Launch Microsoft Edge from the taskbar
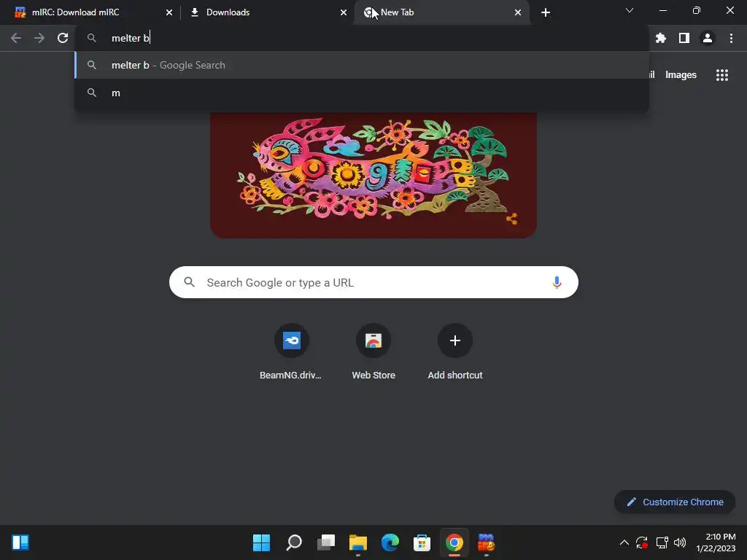The image size is (747, 560). pyautogui.click(x=390, y=542)
